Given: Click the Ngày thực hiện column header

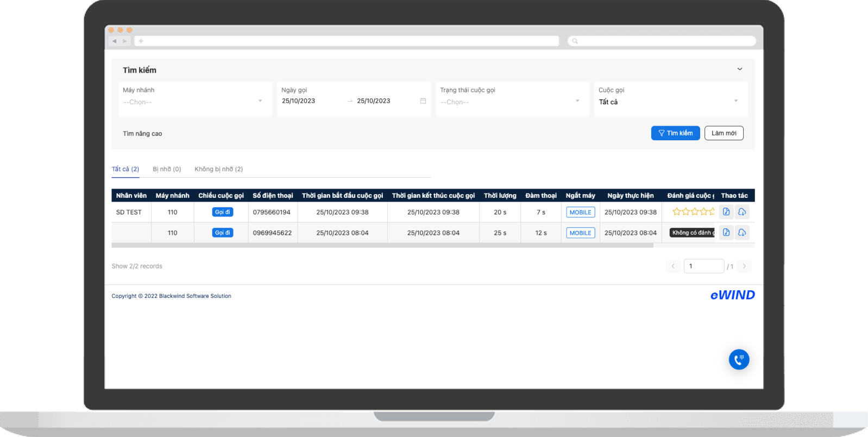Looking at the screenshot, I should point(631,196).
